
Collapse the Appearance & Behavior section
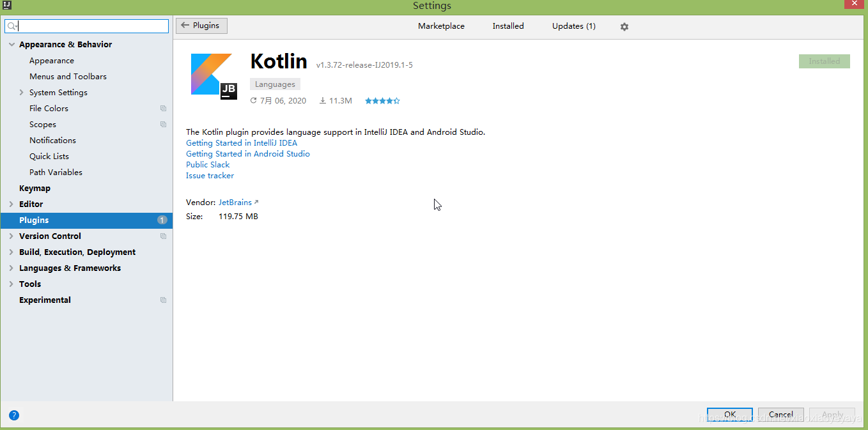tap(12, 45)
